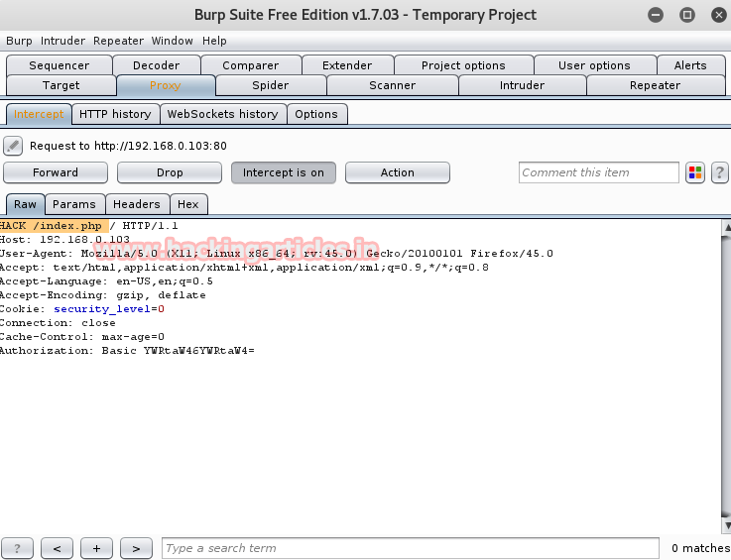Switch to the Hex view tab
731x560 pixels.
click(188, 204)
